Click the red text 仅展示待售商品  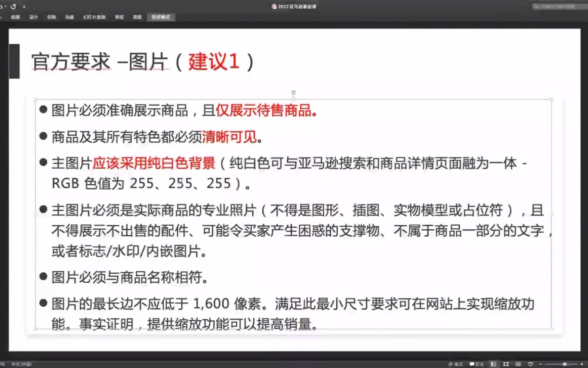coord(266,110)
